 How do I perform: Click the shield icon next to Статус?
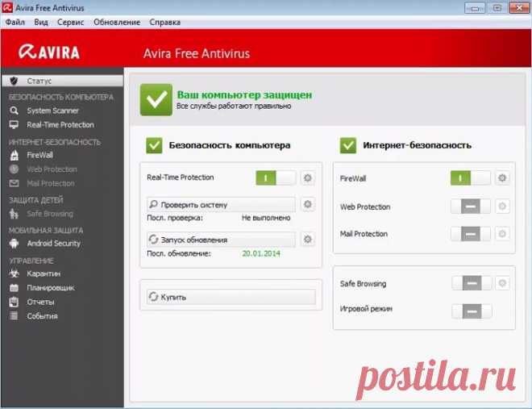pyautogui.click(x=14, y=81)
